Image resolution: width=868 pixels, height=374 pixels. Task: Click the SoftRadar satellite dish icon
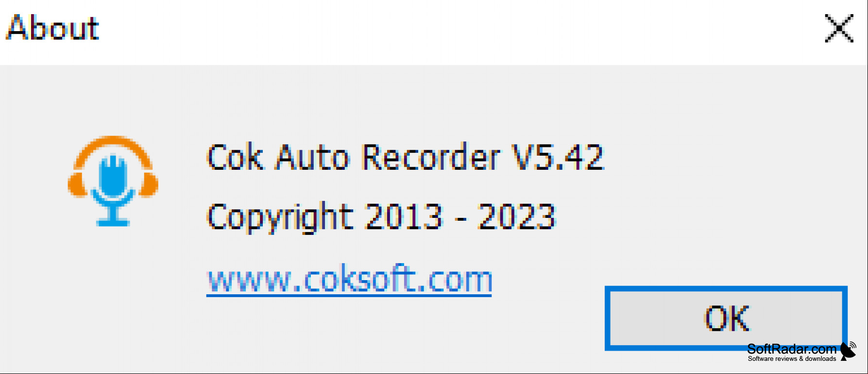coord(848,351)
